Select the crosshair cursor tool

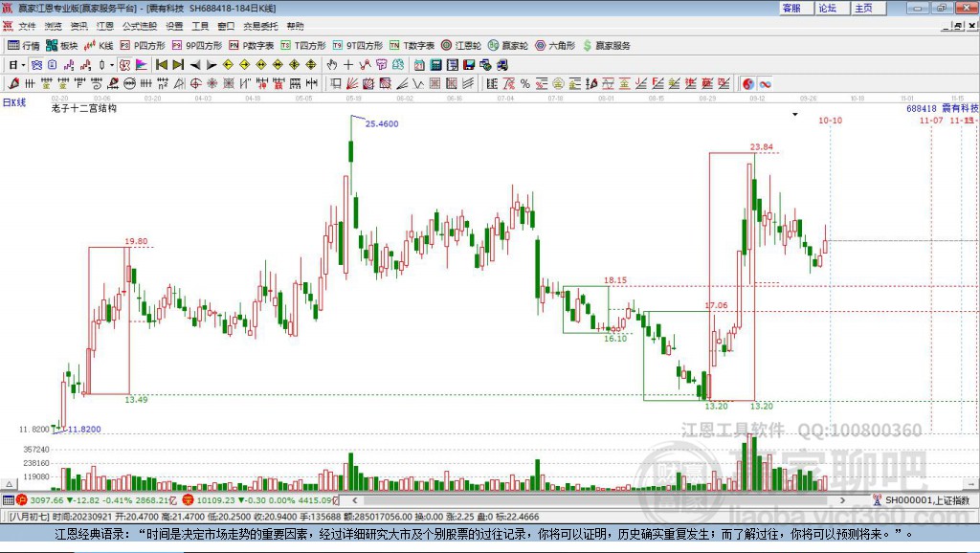(x=348, y=64)
